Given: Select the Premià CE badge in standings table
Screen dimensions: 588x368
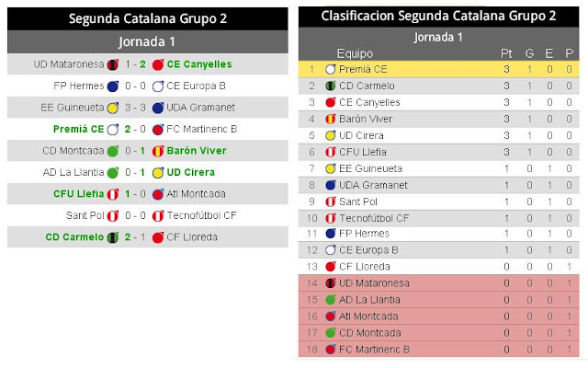Looking at the screenshot, I should coord(330,69).
